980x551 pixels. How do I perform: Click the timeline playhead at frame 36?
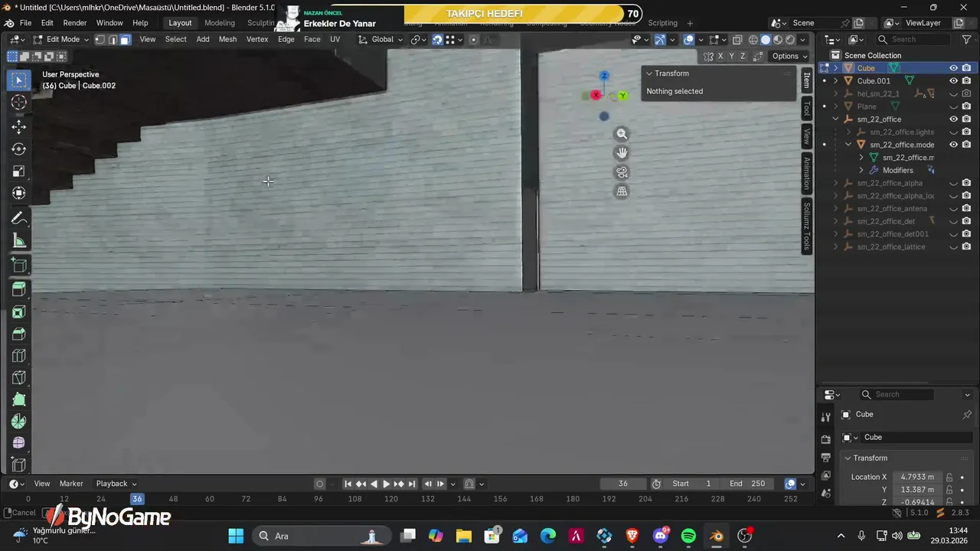[x=137, y=499]
